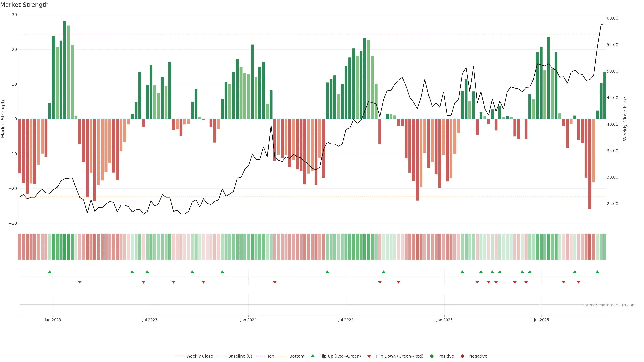Screen dimensions: 644x362
Task: Click the Flip Down red triangle legend icon
Action: 369,356
